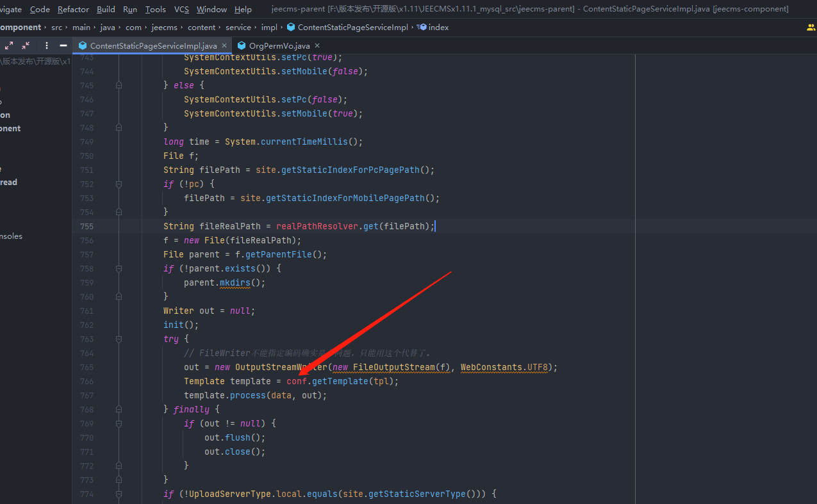Open the Refactor menu
The height and width of the screenshot is (504, 817).
click(73, 9)
